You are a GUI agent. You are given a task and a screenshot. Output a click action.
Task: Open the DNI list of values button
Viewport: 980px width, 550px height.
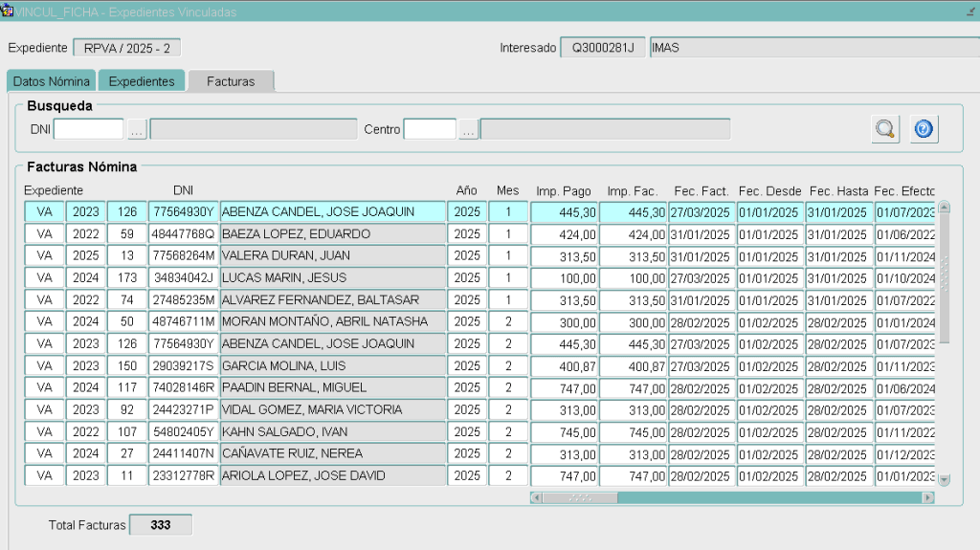137,129
